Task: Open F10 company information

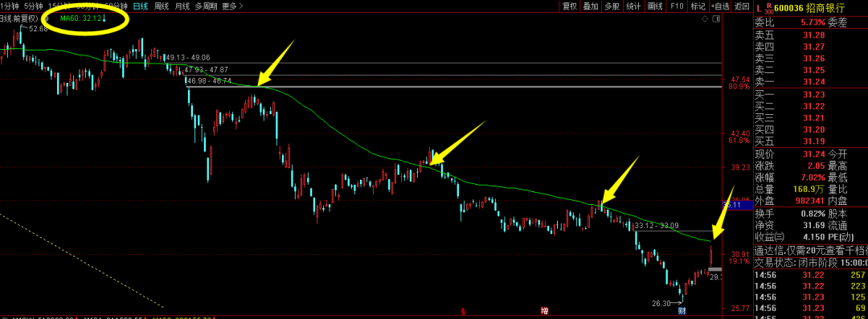Action: coord(677,6)
